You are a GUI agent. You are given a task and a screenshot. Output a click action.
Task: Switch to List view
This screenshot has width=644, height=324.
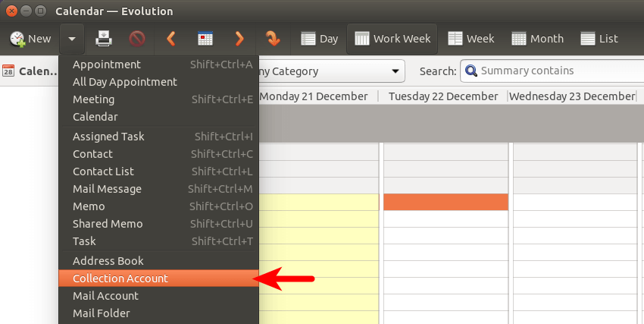click(x=599, y=39)
